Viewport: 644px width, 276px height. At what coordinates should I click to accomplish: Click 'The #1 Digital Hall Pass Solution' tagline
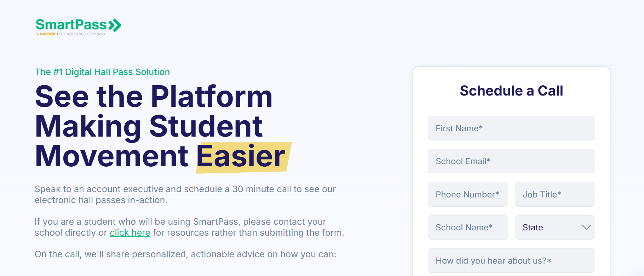pyautogui.click(x=102, y=72)
